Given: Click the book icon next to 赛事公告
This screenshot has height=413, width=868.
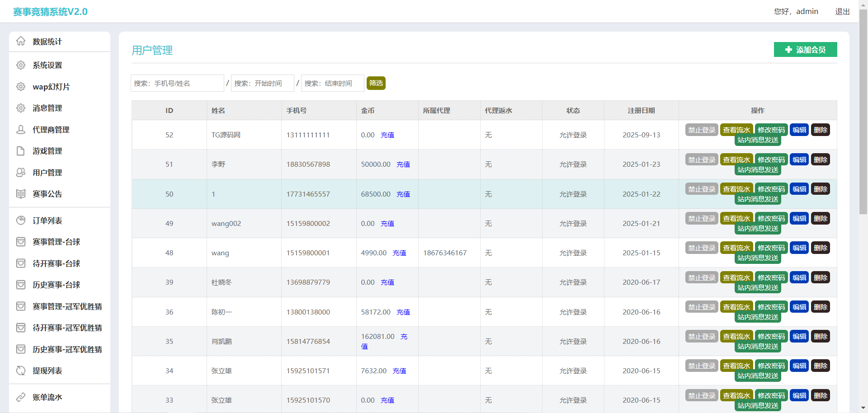Looking at the screenshot, I should tap(21, 194).
